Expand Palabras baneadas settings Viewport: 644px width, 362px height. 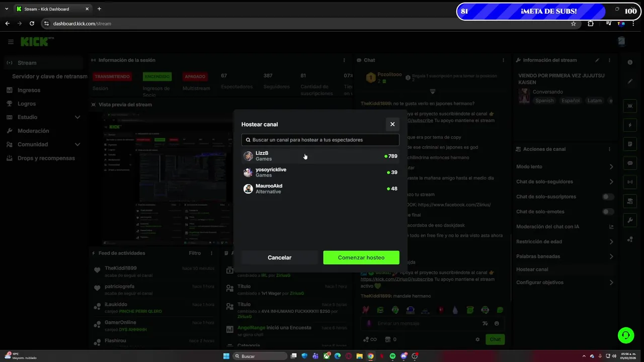(x=565, y=256)
